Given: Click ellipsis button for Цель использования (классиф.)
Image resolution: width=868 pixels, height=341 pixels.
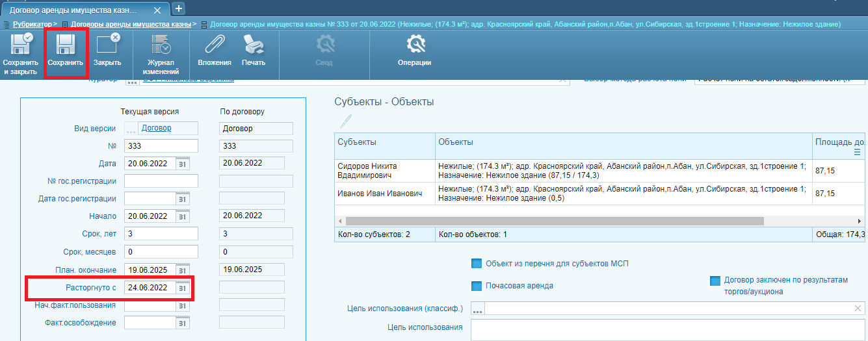Looking at the screenshot, I should pos(478,309).
